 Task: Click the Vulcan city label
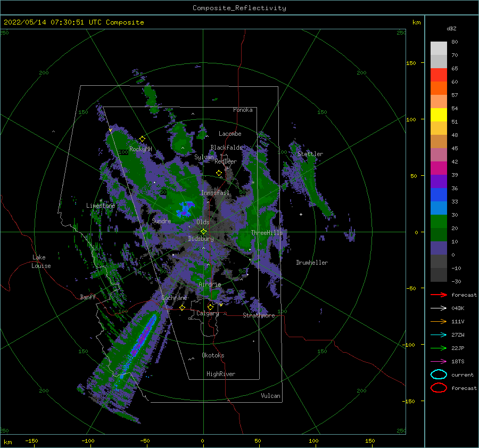(x=270, y=396)
